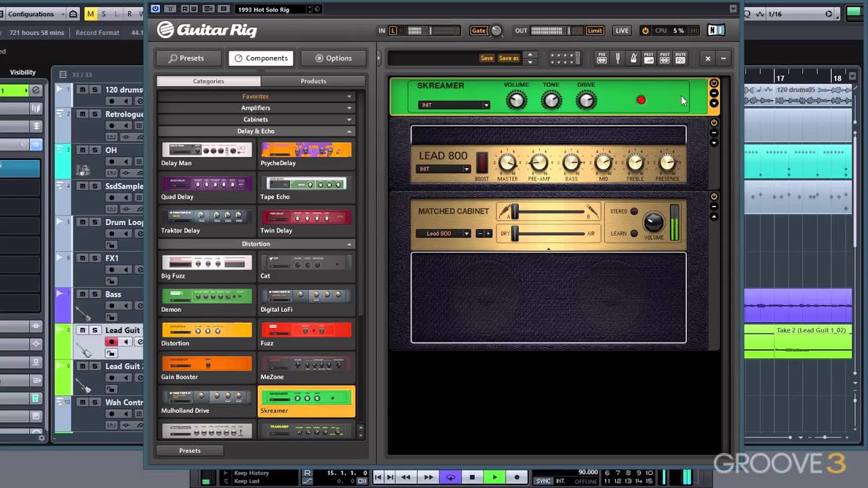Show the preset volume (PRST) module
This screenshot has width=868, height=488.
tap(649, 58)
